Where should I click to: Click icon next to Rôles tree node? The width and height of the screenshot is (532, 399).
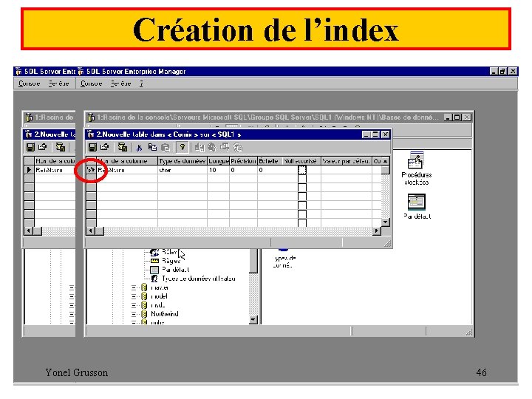tap(154, 252)
